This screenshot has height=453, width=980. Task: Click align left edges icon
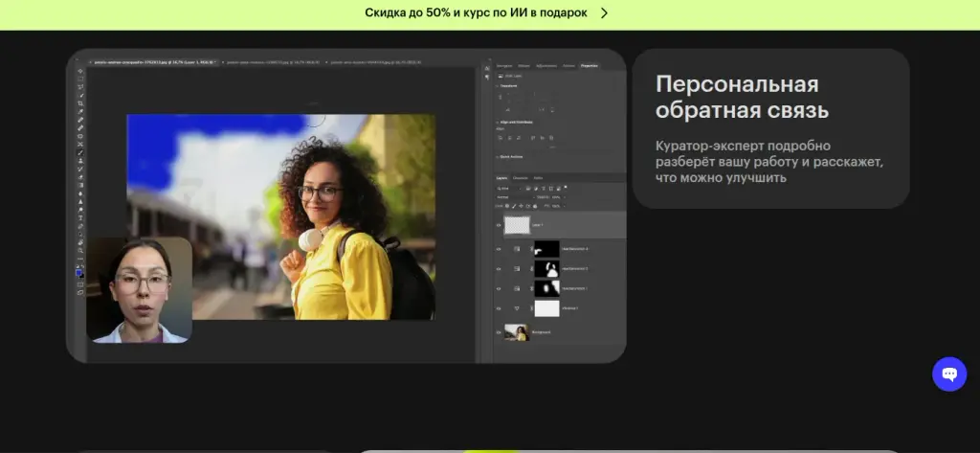[500, 138]
